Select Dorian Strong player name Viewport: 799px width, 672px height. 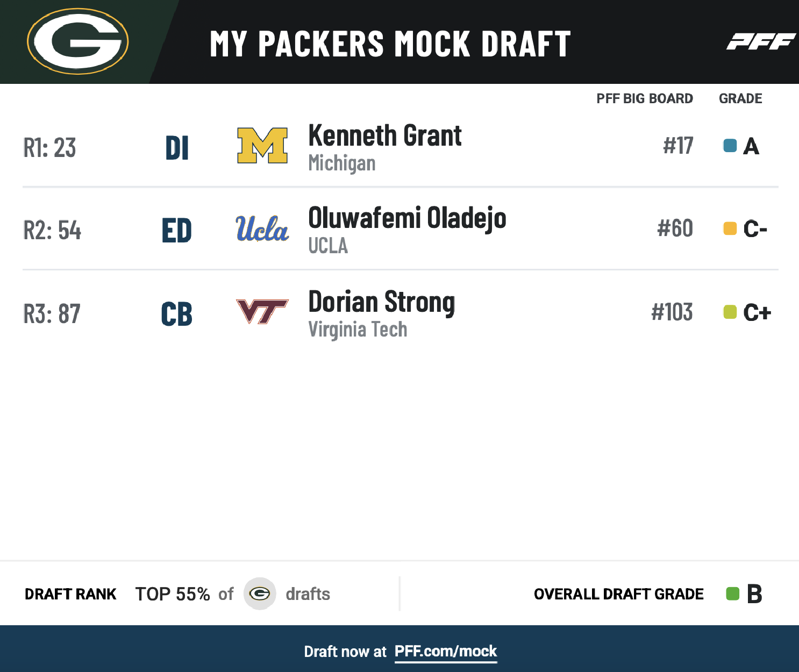382,302
